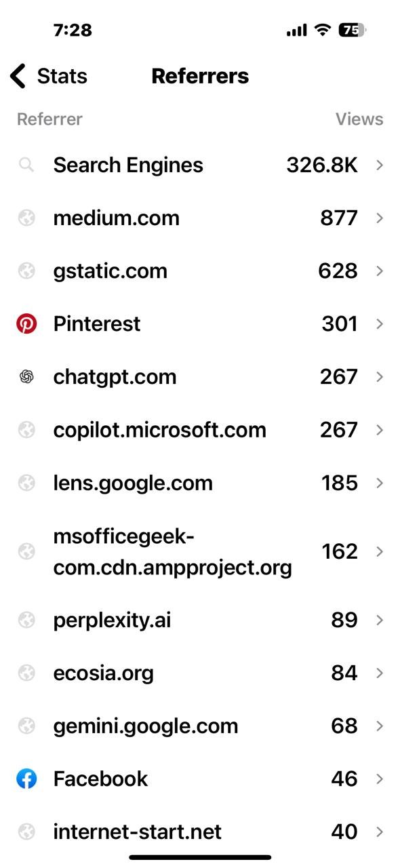
Task: Open the copilot.microsoft.com referrer
Action: tap(200, 430)
